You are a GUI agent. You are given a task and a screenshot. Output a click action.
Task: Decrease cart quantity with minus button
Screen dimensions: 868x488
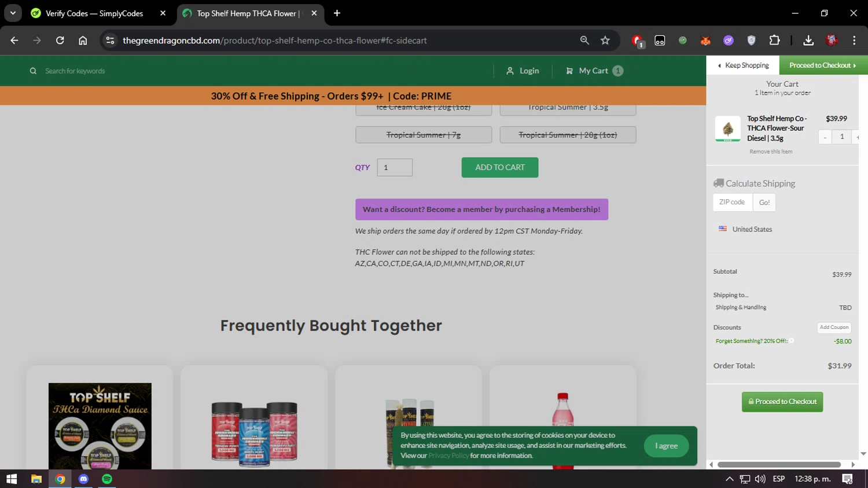(825, 137)
